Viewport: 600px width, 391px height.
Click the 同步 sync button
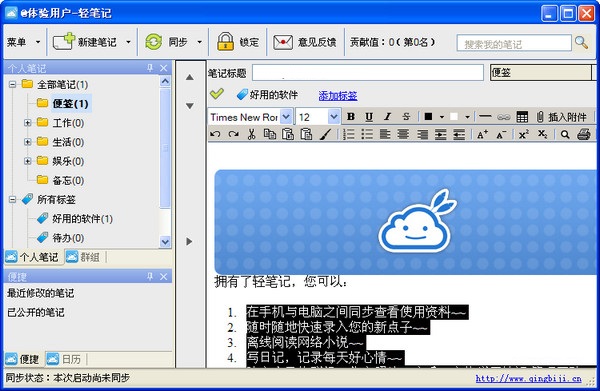[x=166, y=42]
